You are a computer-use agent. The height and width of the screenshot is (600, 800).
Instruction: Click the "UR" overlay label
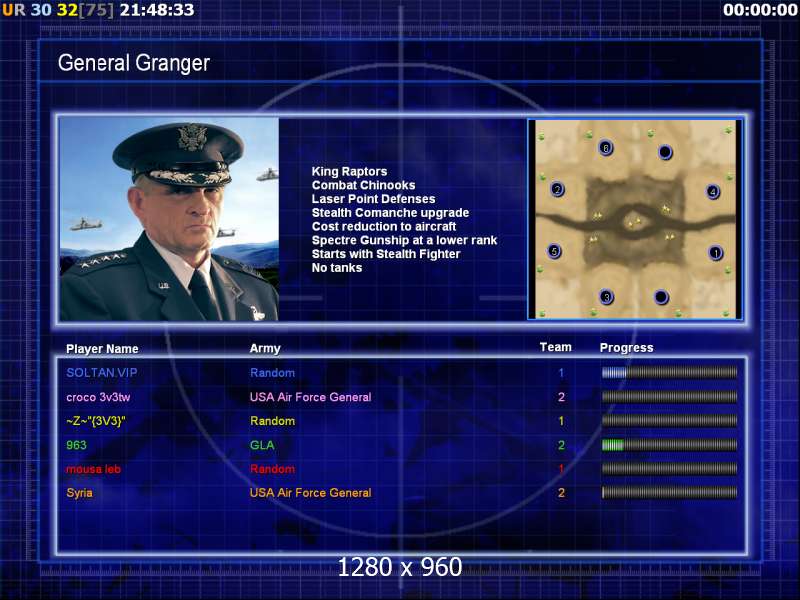point(13,10)
